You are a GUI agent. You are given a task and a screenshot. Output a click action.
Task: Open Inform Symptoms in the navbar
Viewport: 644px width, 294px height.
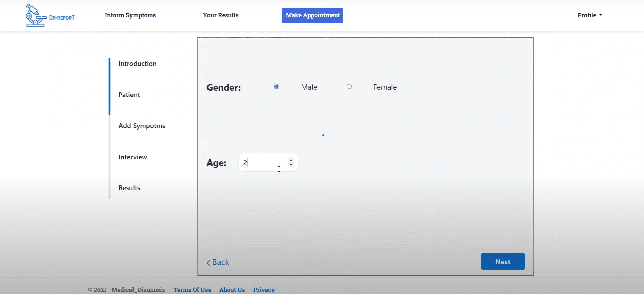(130, 15)
